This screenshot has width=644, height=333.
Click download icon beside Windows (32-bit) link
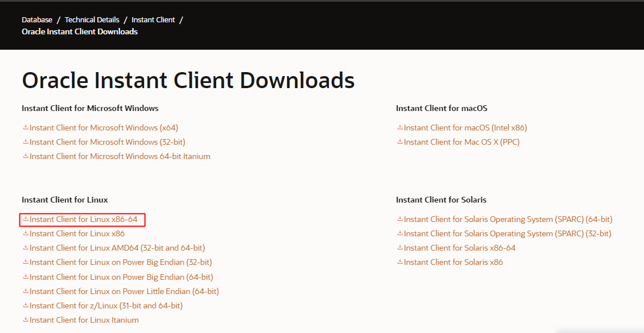pyautogui.click(x=25, y=142)
